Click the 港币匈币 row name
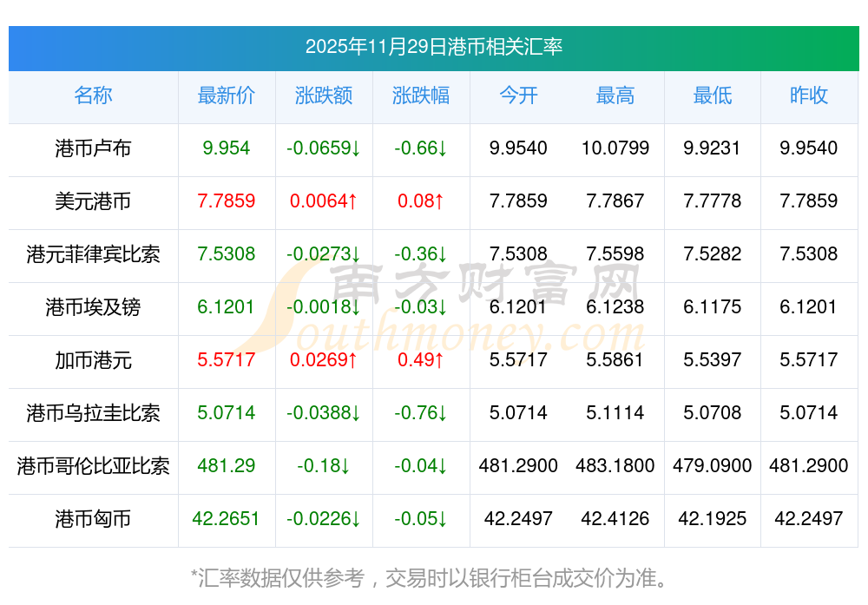The height and width of the screenshot is (605, 868). click(93, 519)
